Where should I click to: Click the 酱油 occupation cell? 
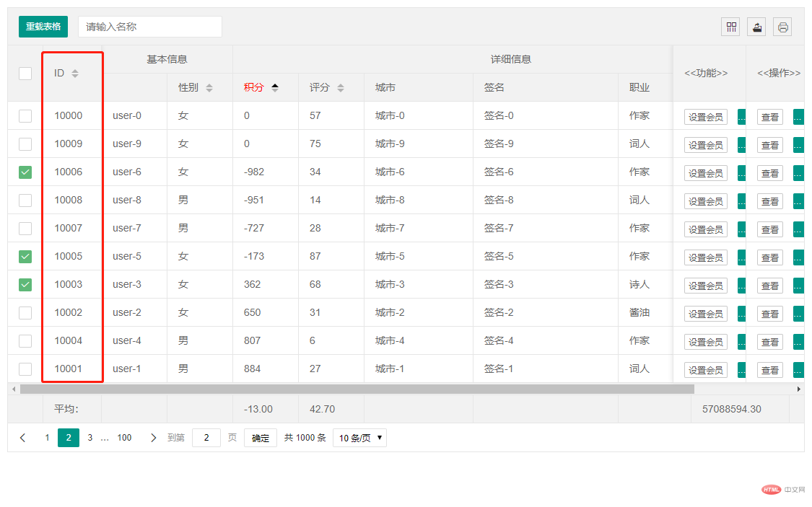(639, 312)
